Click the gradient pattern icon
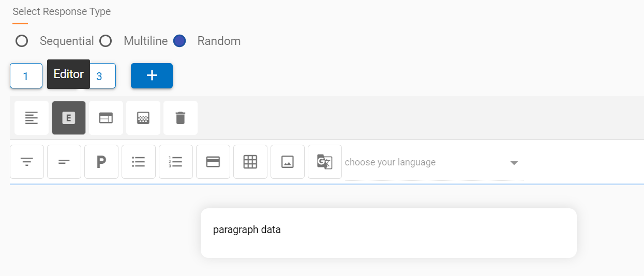 point(143,118)
